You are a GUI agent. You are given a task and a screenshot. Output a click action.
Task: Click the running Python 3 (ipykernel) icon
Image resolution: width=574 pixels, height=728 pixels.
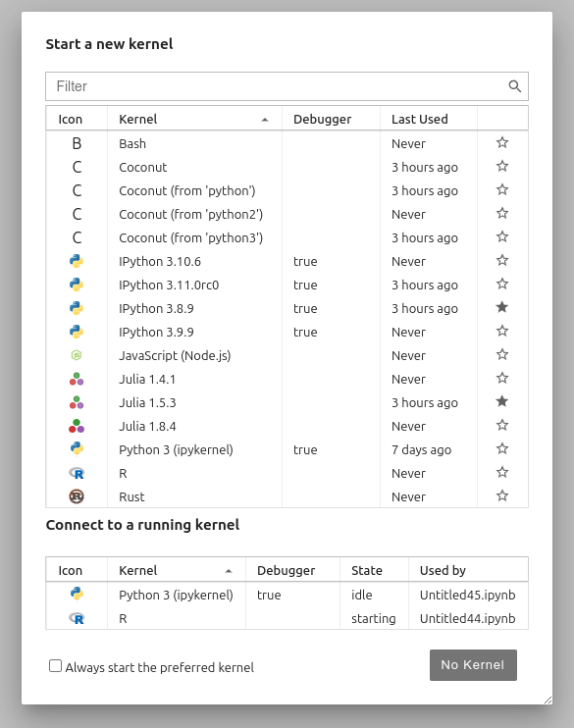pyautogui.click(x=77, y=594)
